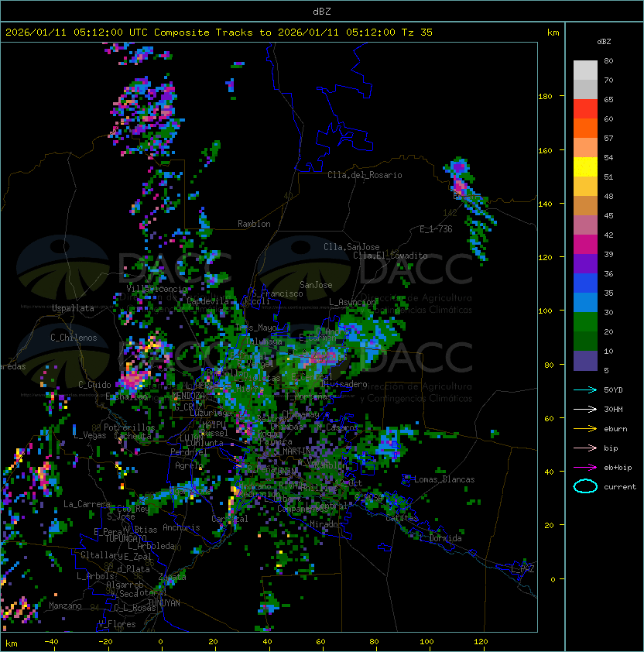Screen dimensions: 644x652
Task: Click the 'L_Asuncion' map label
Action: pos(352,302)
